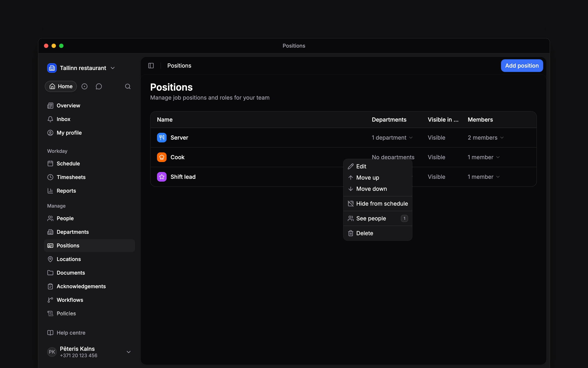Click the orange Cook chef-hat icon
588x368 pixels.
[x=162, y=157]
